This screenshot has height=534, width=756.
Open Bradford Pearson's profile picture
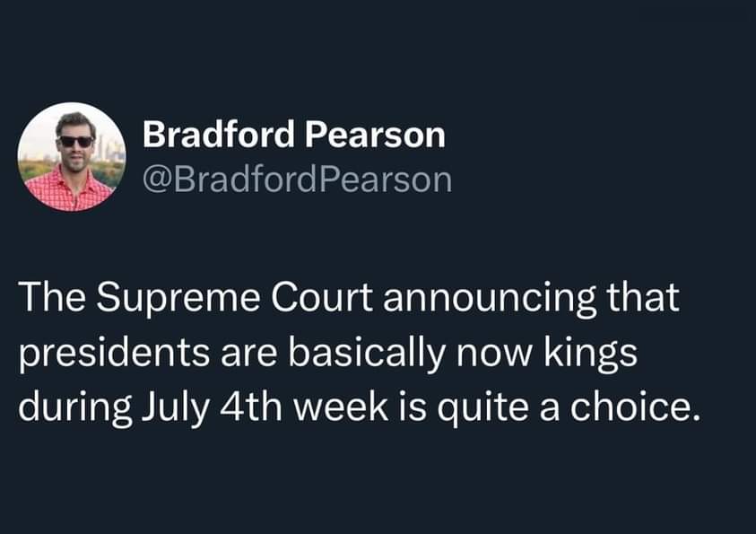click(72, 157)
